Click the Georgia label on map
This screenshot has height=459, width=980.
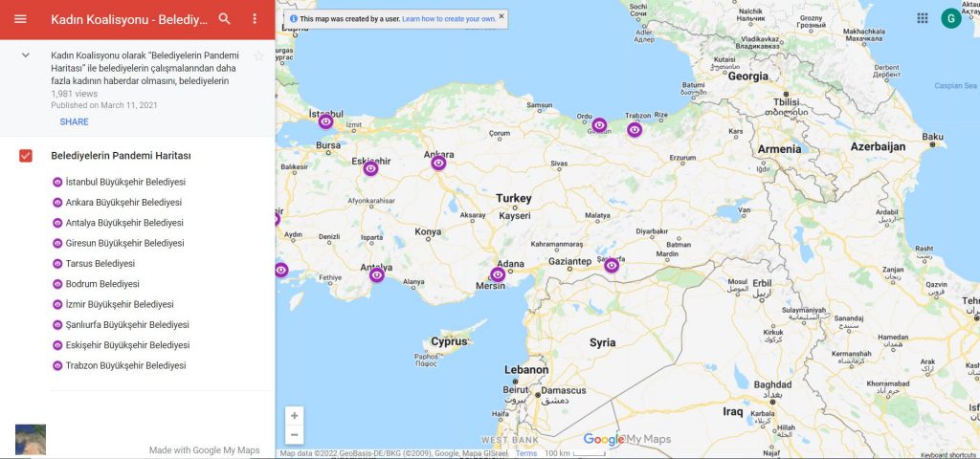(748, 76)
